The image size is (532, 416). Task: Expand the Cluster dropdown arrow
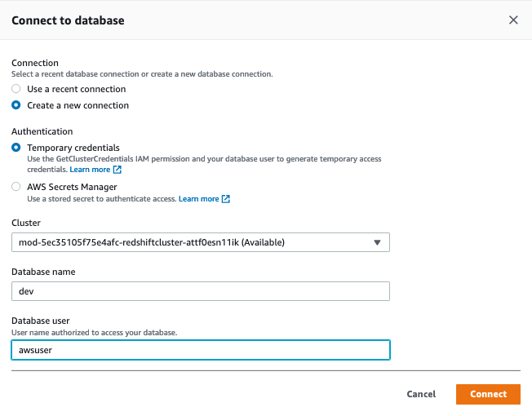coord(377,242)
